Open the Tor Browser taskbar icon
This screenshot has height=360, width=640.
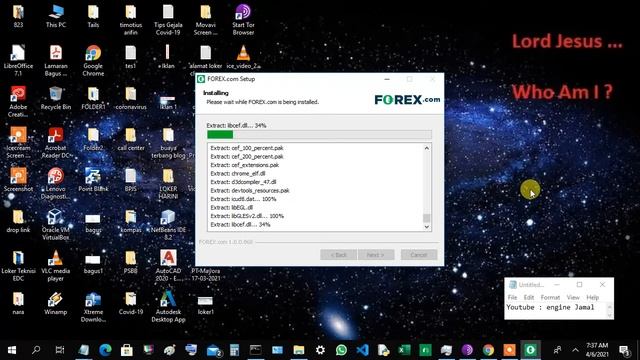click(x=467, y=350)
